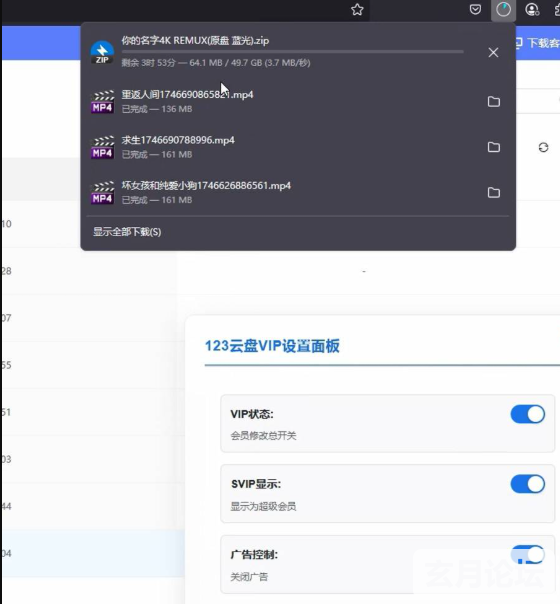Image resolution: width=560 pixels, height=604 pixels.
Task: Cancel the 你的名字4K REMUX zip download
Action: (x=493, y=52)
